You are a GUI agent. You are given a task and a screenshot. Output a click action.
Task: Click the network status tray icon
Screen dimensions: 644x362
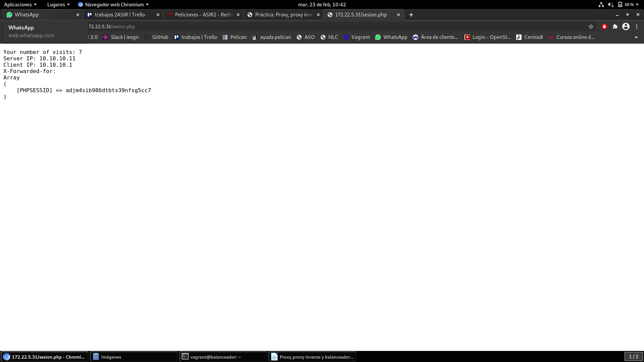(x=601, y=4)
